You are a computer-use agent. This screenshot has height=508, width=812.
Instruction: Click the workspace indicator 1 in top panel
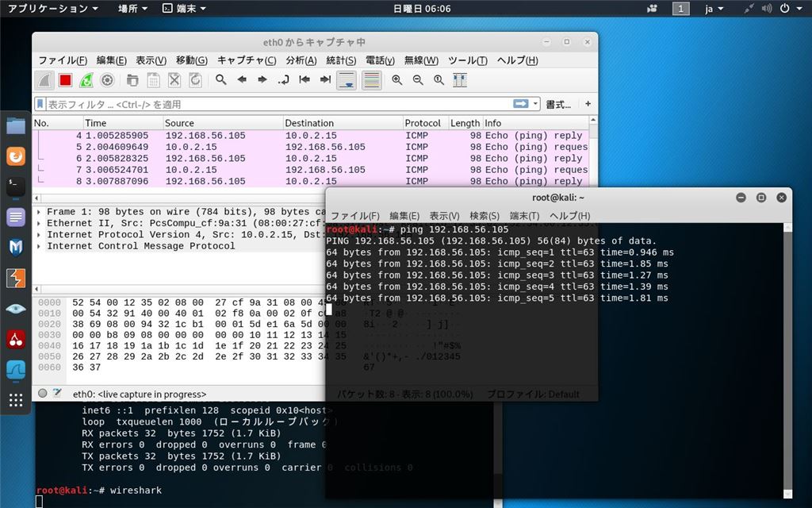pyautogui.click(x=680, y=9)
